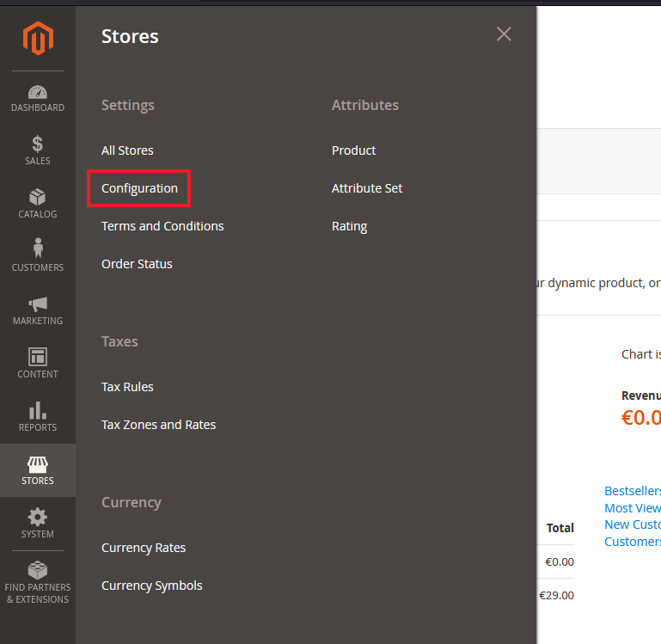This screenshot has height=644, width=661.
Task: Open the Catalog box icon menu
Action: (x=38, y=198)
